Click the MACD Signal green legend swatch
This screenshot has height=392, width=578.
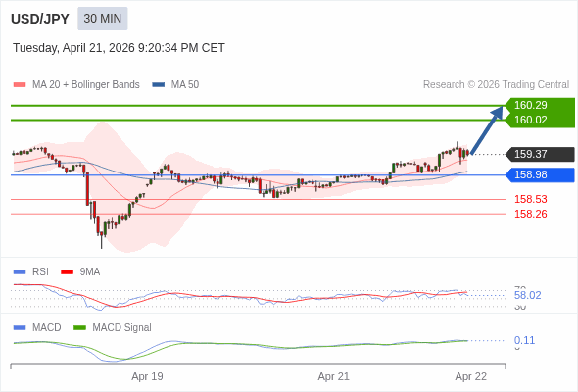[79, 328]
